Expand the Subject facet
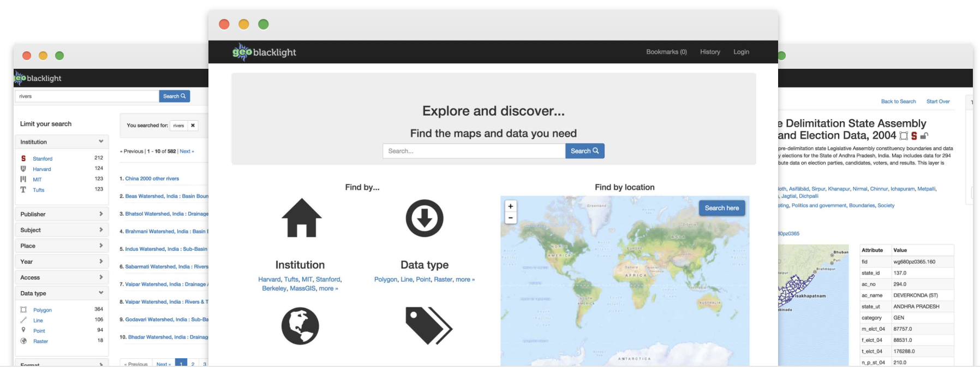Screen dimensions: 980x368 61,230
